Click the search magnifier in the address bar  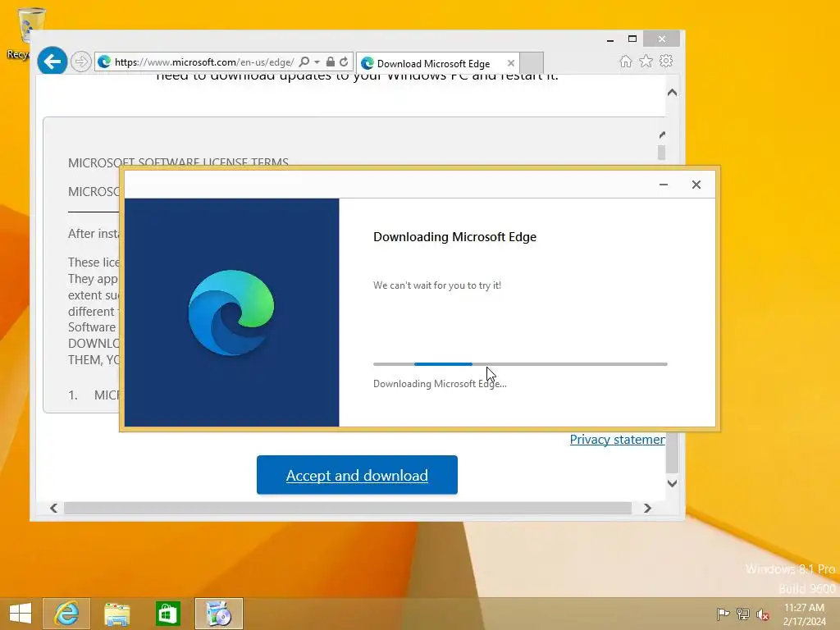304,62
